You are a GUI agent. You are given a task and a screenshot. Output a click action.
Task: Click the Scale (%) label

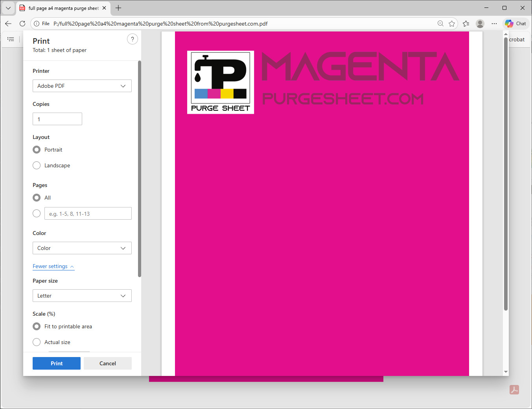(44, 314)
